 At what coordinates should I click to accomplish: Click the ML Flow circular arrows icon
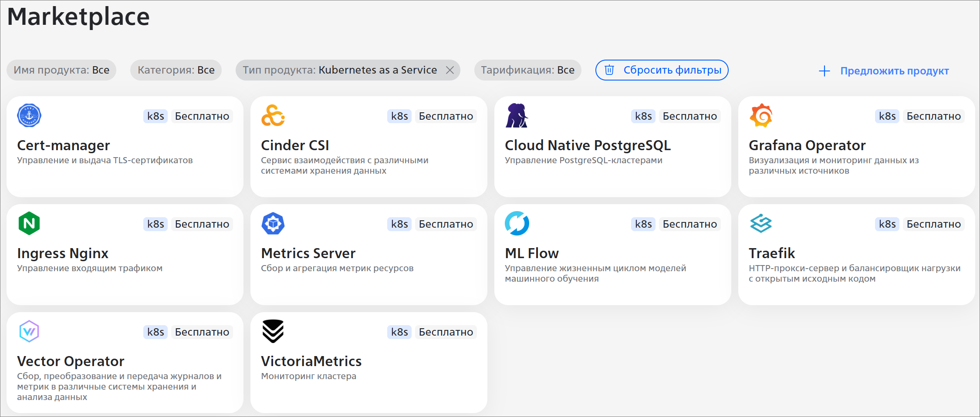pyautogui.click(x=517, y=223)
